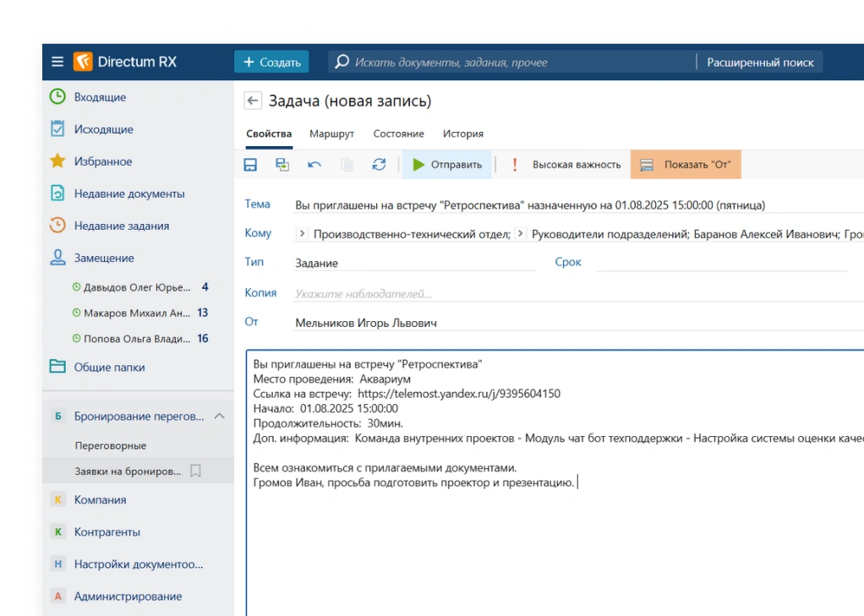Open the hamburger navigation menu
This screenshot has height=616, width=864.
[x=57, y=62]
